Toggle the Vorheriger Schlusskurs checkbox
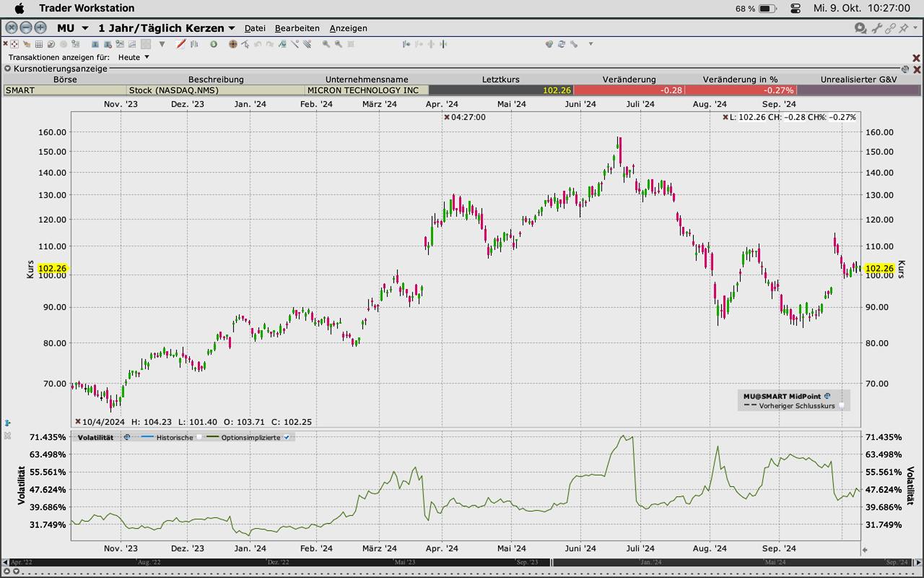Image resolution: width=924 pixels, height=578 pixels. coord(841,406)
